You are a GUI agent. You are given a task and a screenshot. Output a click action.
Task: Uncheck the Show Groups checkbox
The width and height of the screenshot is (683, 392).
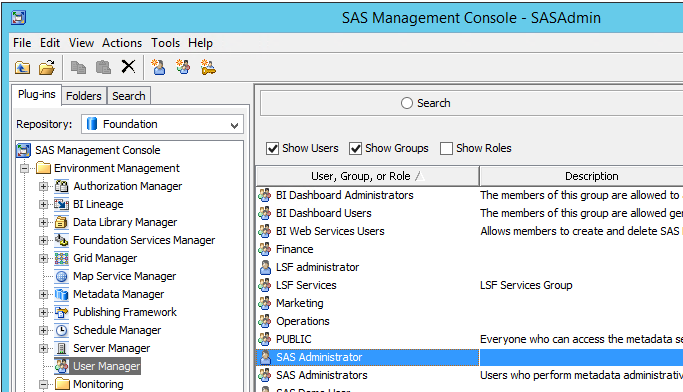(355, 149)
